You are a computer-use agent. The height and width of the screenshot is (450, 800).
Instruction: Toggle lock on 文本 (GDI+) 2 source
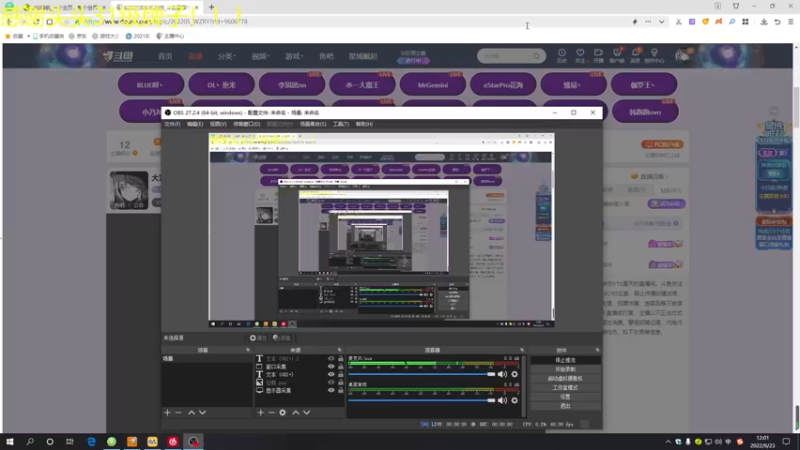point(341,359)
